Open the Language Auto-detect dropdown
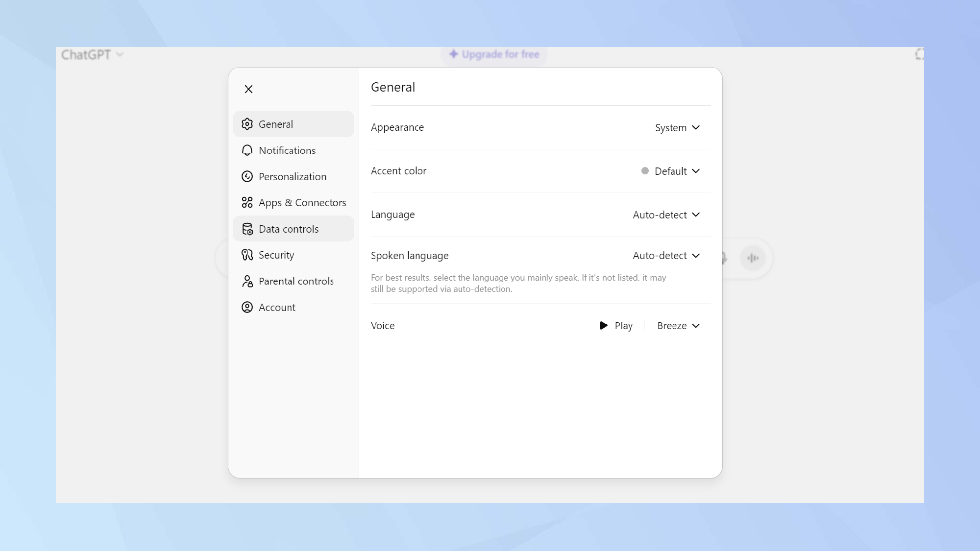This screenshot has width=980, height=551. [x=666, y=215]
